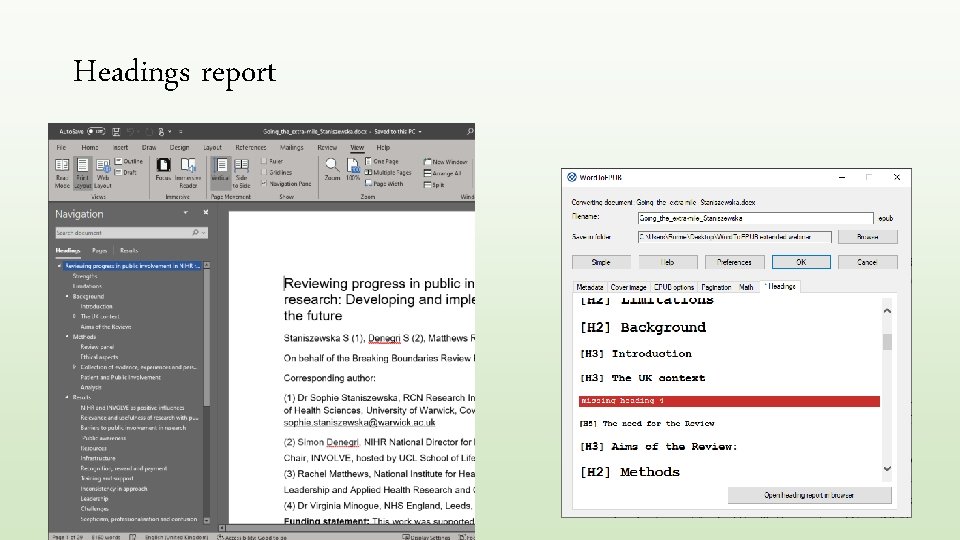960x540 pixels.
Task: Open the Insert ribbon tab
Action: tap(120, 148)
